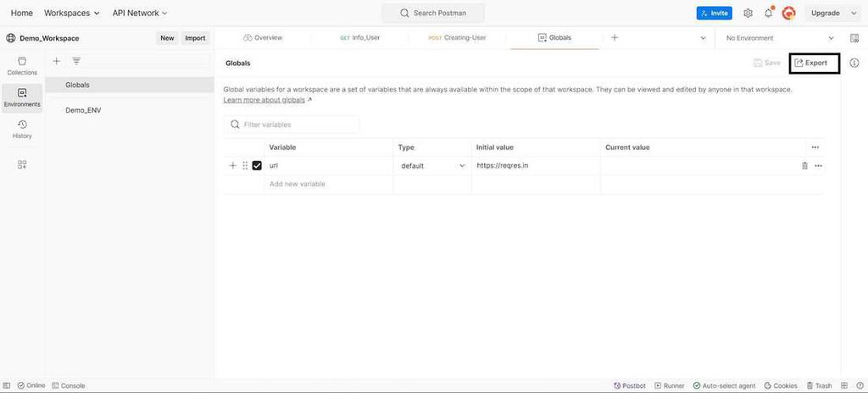The image size is (868, 393).
Task: Switch to the POST Creating-User tab
Action: (x=457, y=37)
